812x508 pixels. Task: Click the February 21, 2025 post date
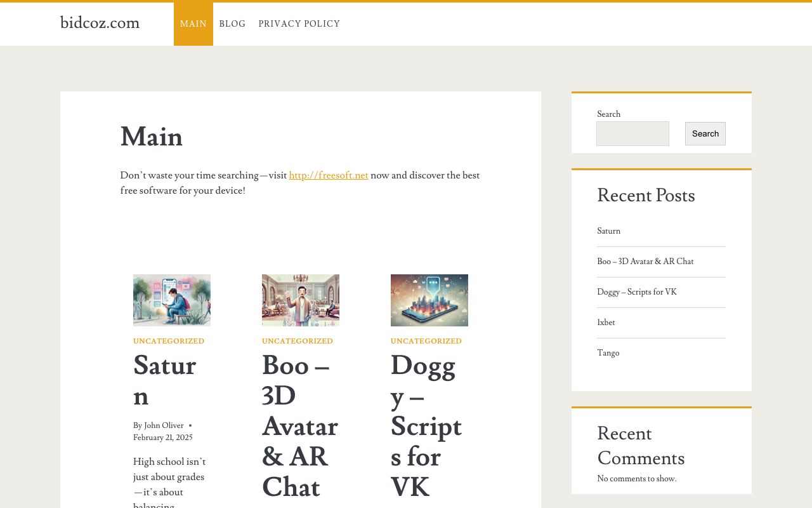pos(163,438)
